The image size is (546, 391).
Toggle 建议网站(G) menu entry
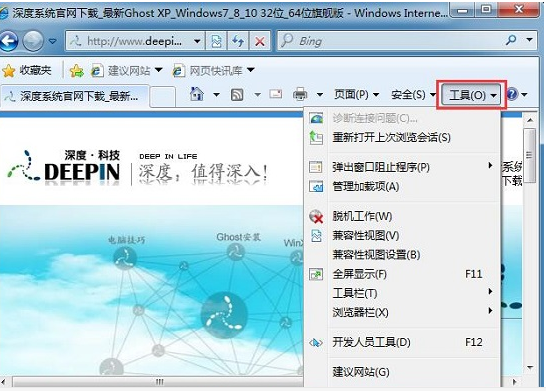(x=402, y=372)
